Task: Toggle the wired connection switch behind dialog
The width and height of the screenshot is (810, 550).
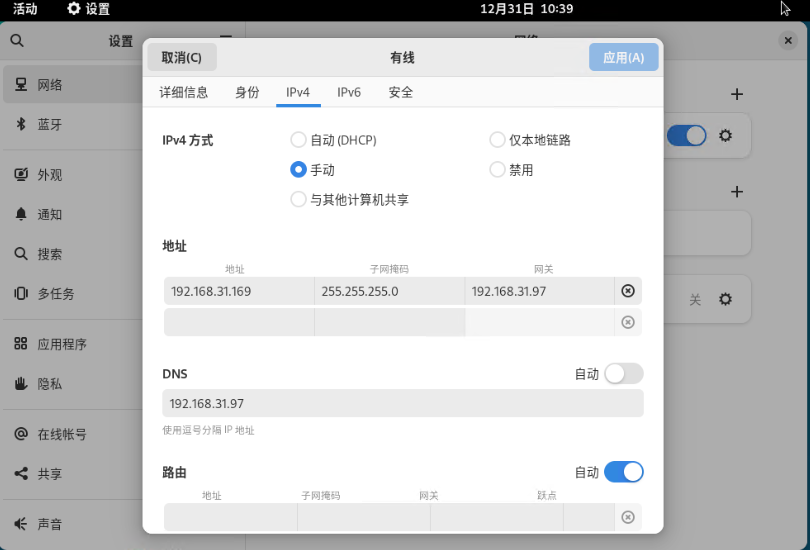Action: coord(687,135)
